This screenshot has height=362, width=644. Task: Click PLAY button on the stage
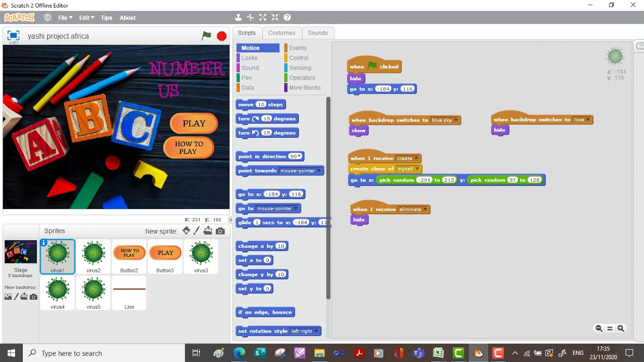tap(194, 123)
